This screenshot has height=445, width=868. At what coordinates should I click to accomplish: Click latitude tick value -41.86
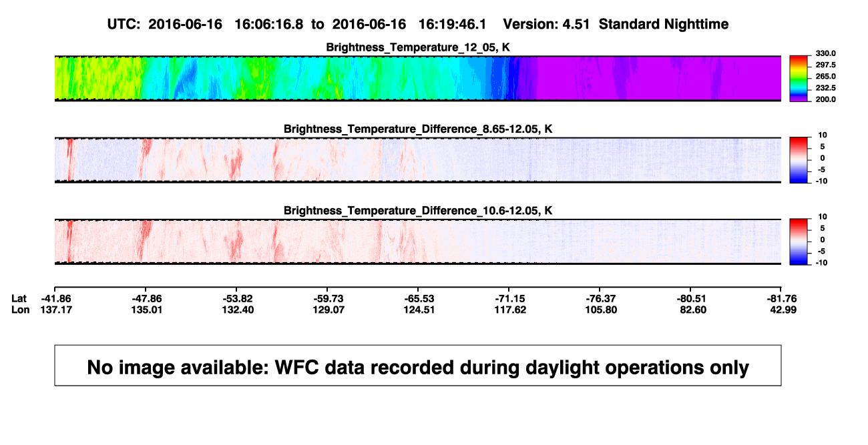pos(55,298)
